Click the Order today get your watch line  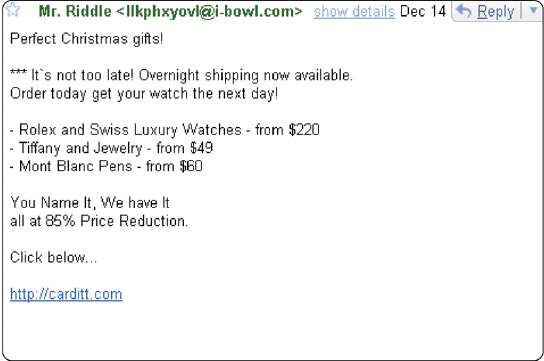coord(144,94)
